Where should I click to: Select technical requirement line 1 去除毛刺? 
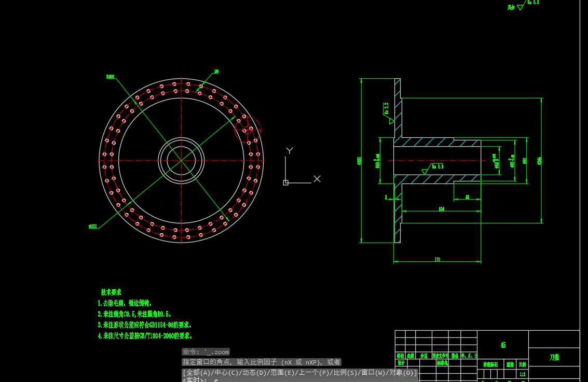coord(125,303)
